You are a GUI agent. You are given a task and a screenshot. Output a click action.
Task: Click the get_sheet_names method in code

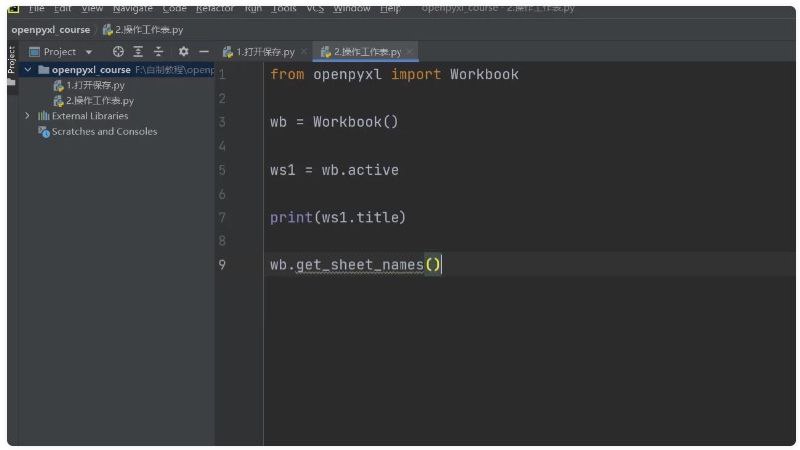click(x=359, y=265)
